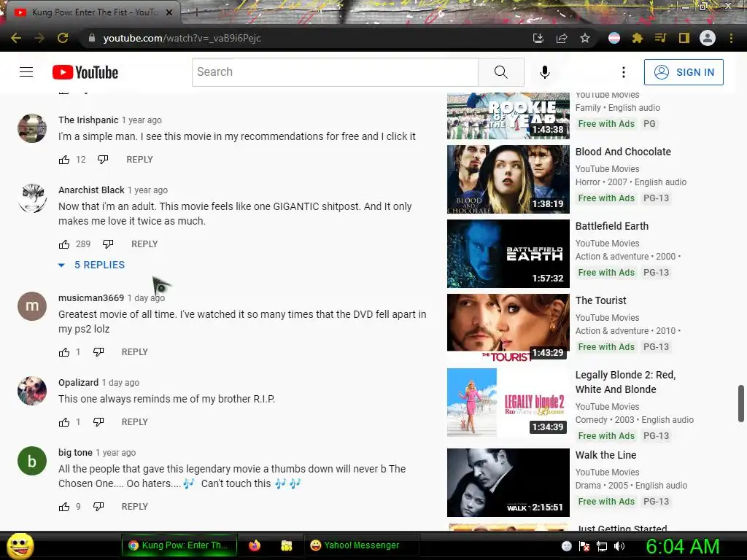This screenshot has height=560, width=747.
Task: Launch Firefox from taskbar
Action: pos(255,545)
